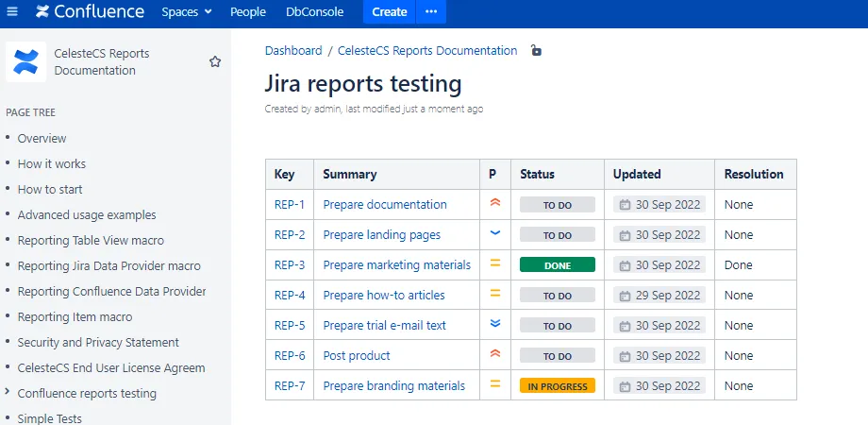Click the Create button
868x425 pixels.
click(x=389, y=11)
